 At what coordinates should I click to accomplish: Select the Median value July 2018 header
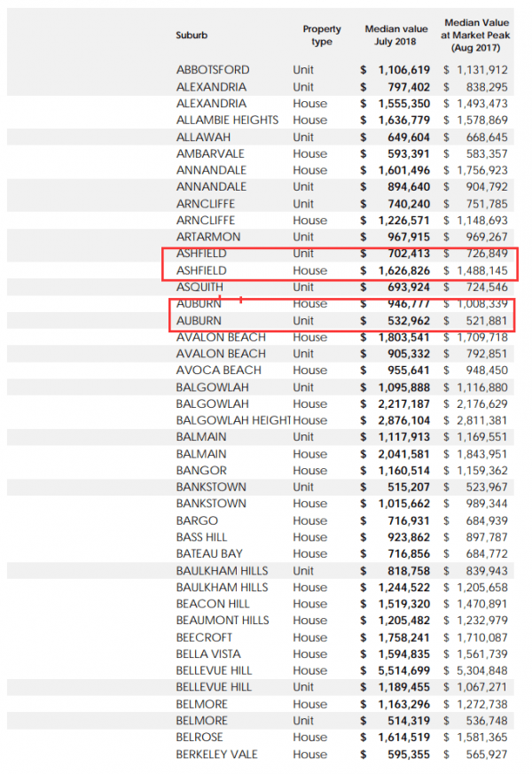(x=395, y=35)
